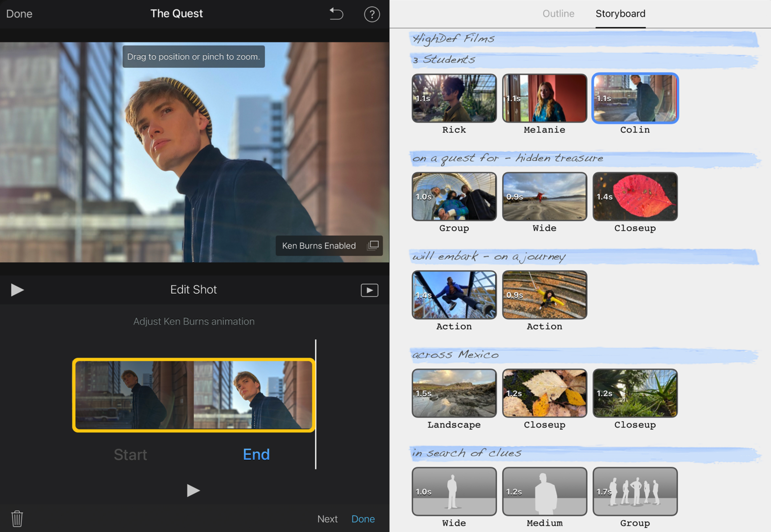The height and width of the screenshot is (532, 771).
Task: Open the help question mark icon
Action: click(371, 14)
